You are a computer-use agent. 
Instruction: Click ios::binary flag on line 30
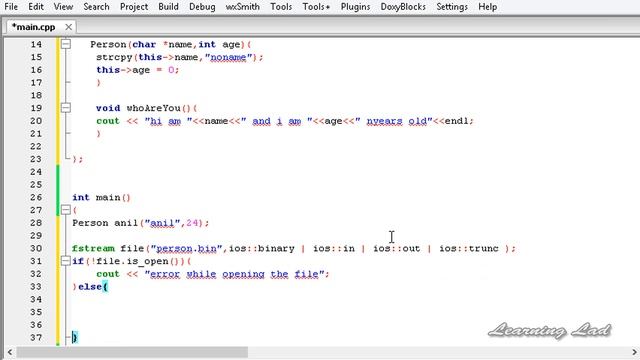261,248
